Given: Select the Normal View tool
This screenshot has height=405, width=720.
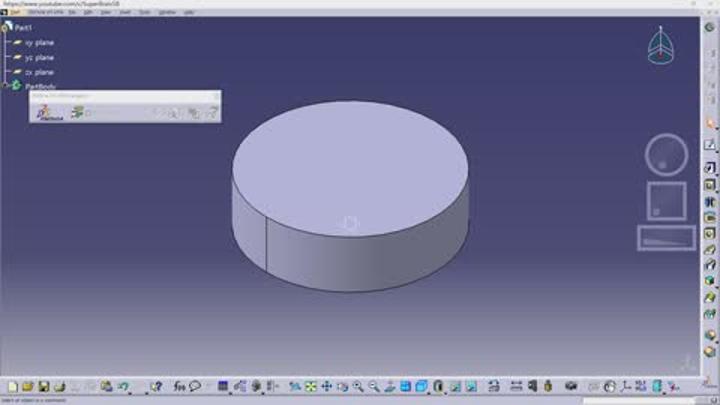Looking at the screenshot, I should [390, 387].
